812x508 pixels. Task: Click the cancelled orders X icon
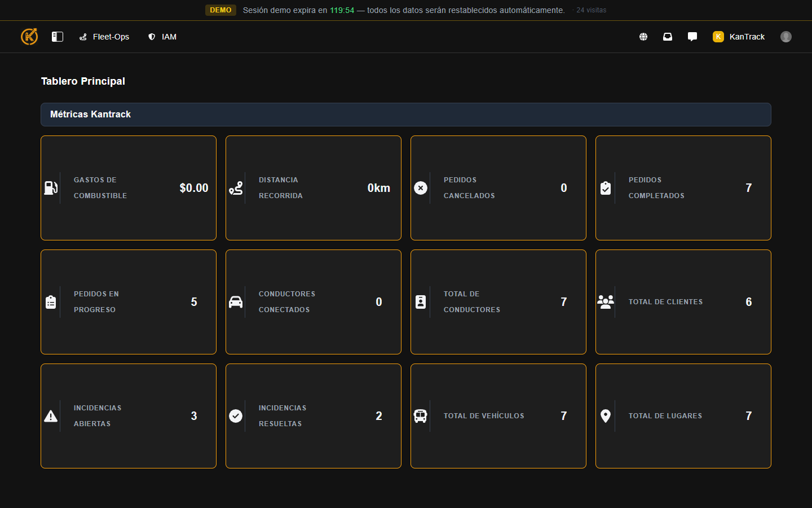click(x=421, y=188)
